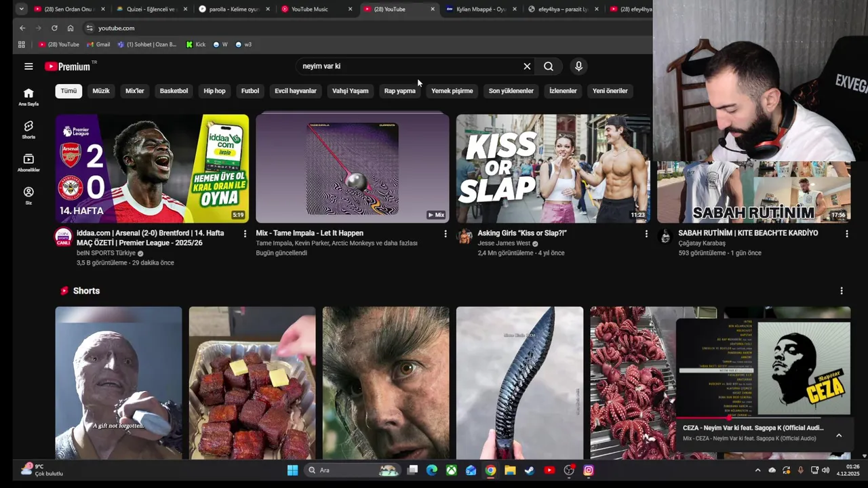The height and width of the screenshot is (488, 868).
Task: Open File Explorer from the taskbar
Action: click(x=510, y=470)
